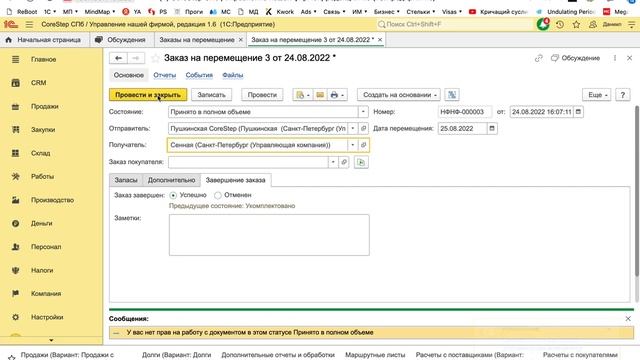The width and height of the screenshot is (640, 360).
Task: Open the Обсуждение discussion button
Action: tap(576, 58)
